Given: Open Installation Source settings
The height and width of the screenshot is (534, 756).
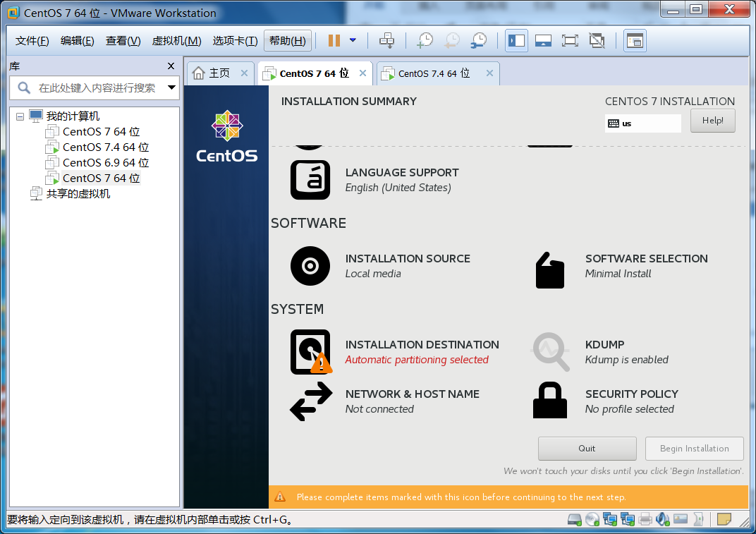Looking at the screenshot, I should click(380, 266).
